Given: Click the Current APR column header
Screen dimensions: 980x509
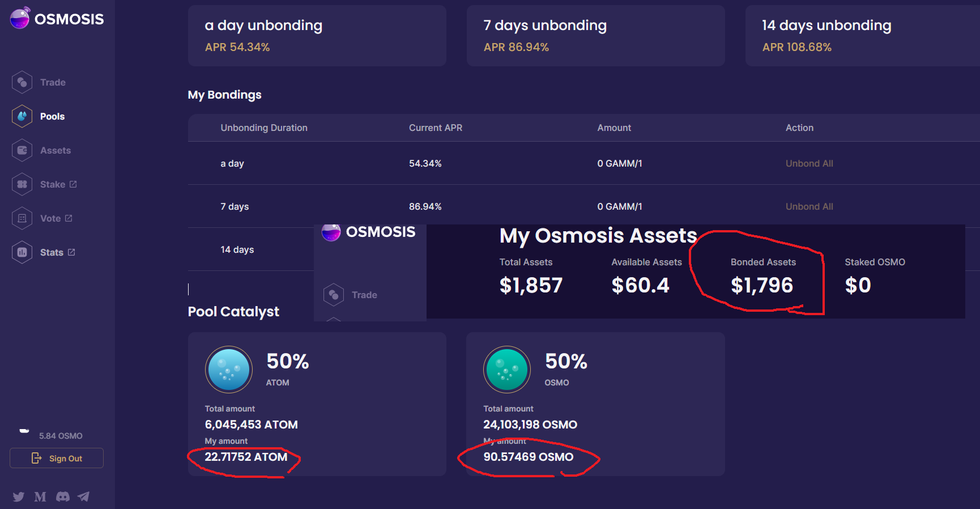Looking at the screenshot, I should coord(436,128).
